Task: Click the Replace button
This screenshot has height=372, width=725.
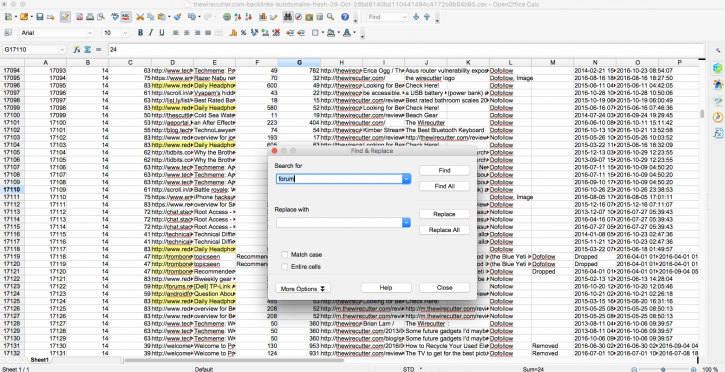Action: click(444, 214)
